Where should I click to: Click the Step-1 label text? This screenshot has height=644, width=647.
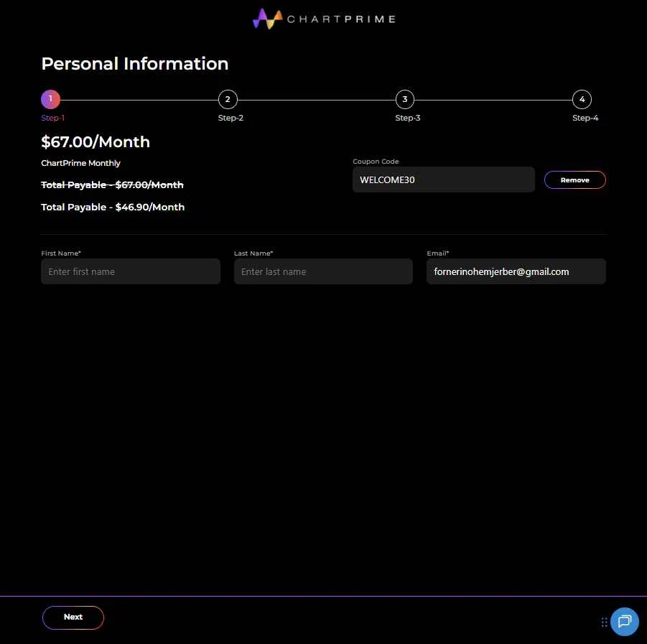point(53,118)
